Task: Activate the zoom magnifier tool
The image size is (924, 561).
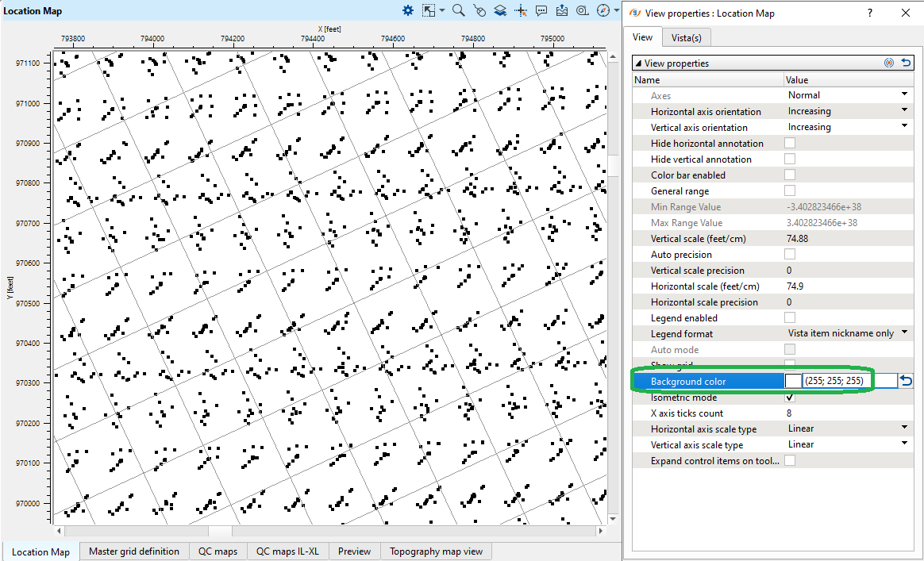Action: click(458, 10)
